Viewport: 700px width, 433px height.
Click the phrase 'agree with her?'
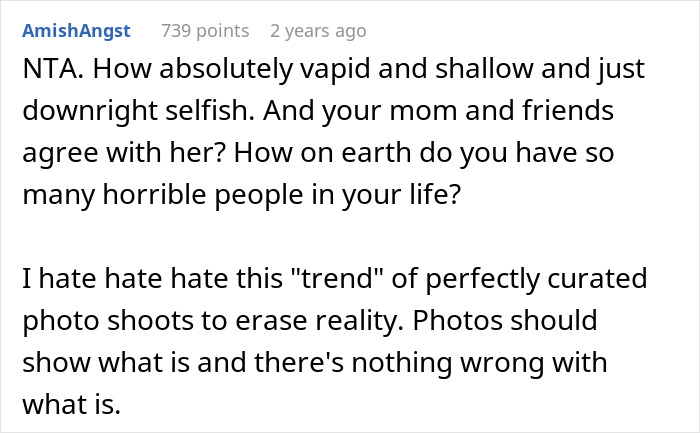(124, 153)
